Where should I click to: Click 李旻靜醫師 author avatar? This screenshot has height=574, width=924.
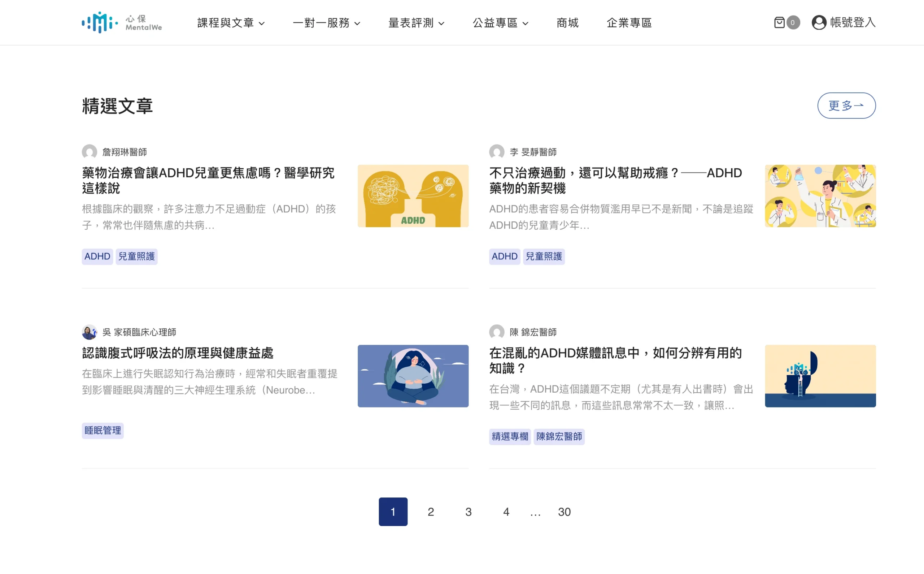(497, 152)
